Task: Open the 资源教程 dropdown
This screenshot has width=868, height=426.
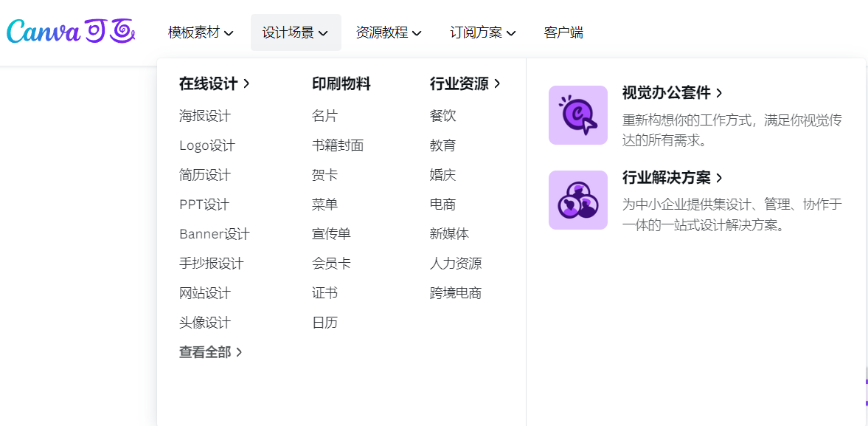Action: (389, 32)
